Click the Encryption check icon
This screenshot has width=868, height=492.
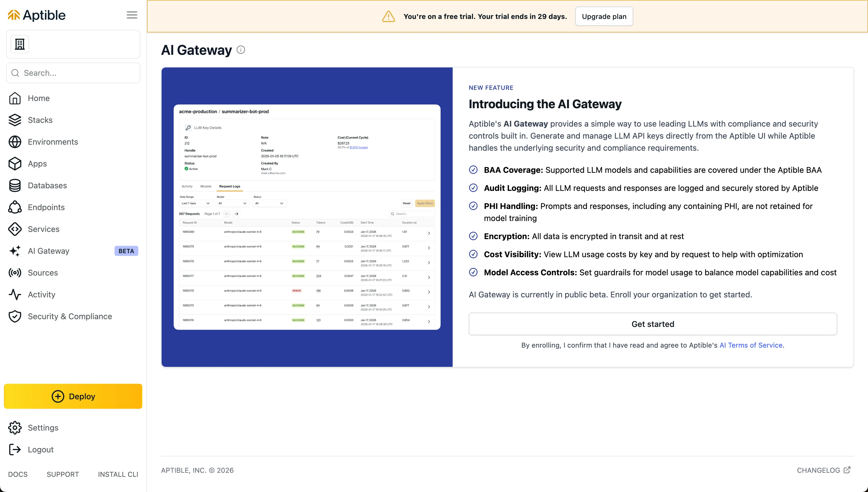(473, 236)
